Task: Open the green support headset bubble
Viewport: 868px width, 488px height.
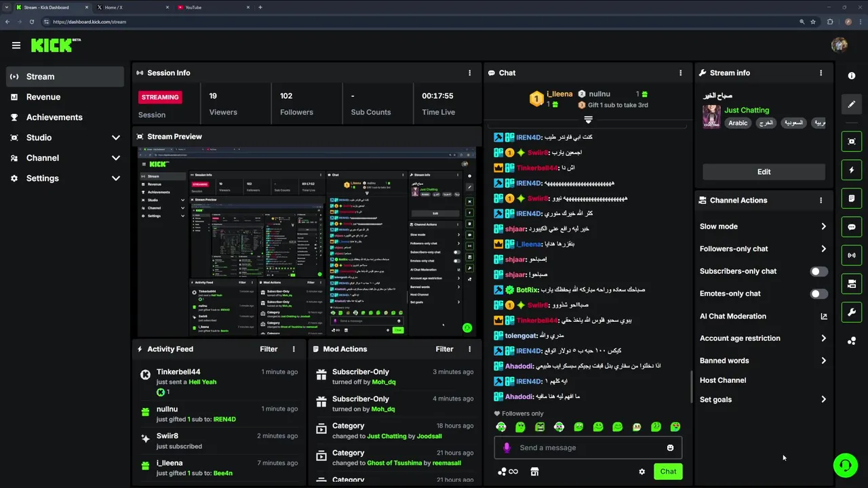Action: coord(845,466)
